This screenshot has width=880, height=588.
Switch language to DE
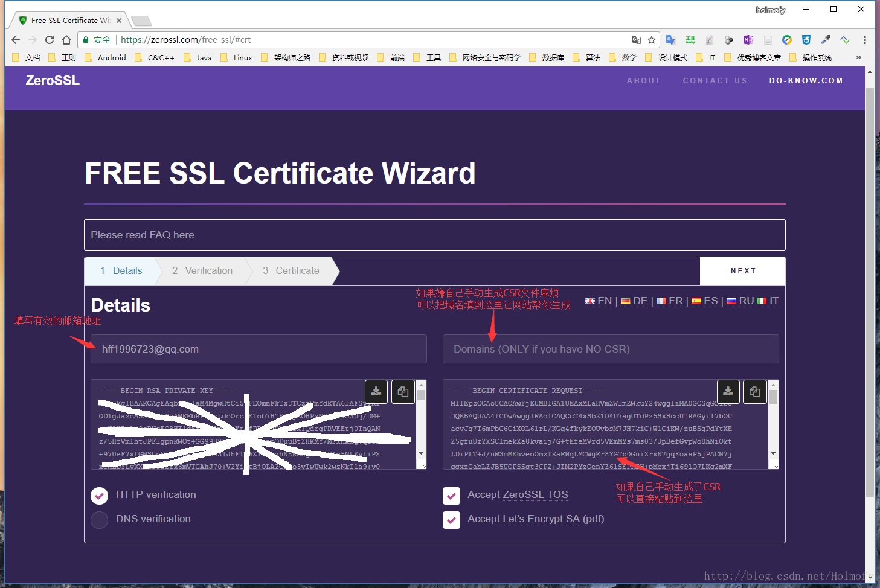(634, 301)
